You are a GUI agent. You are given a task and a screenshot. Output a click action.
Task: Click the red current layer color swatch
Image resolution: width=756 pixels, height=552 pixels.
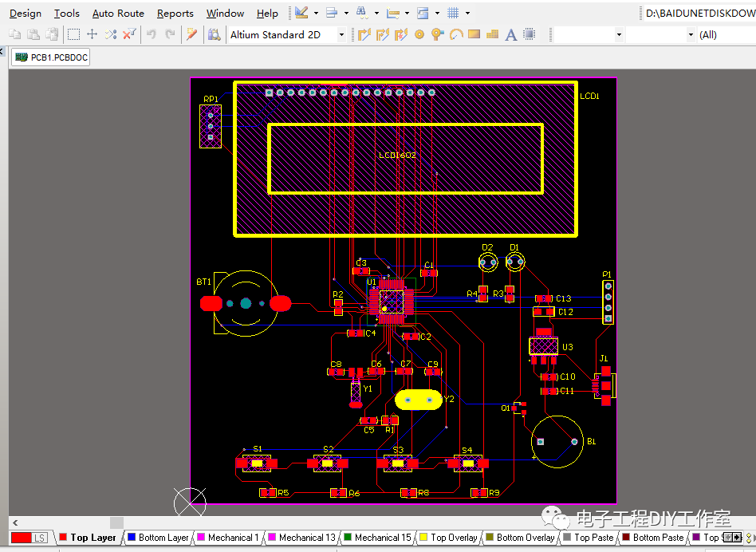click(22, 538)
